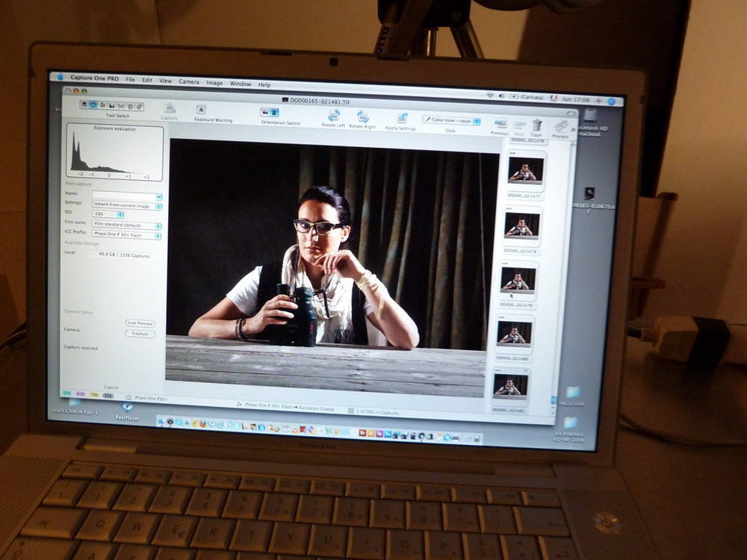The image size is (747, 560).
Task: Open the ICC Profile dropdown
Action: 126,235
